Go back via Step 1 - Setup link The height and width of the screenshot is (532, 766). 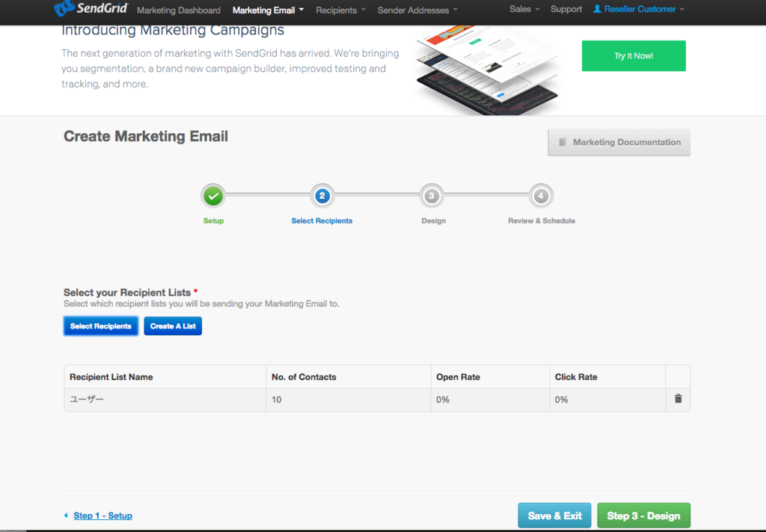[x=102, y=516]
